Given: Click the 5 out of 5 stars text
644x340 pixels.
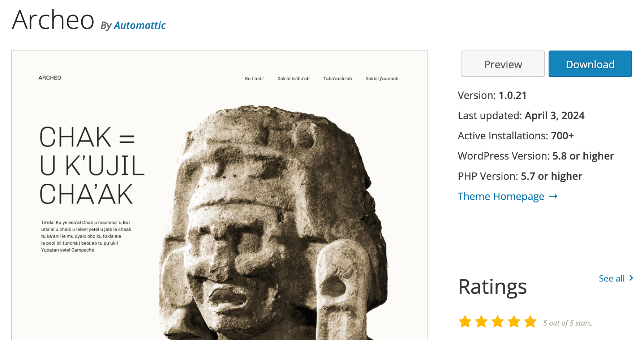Looking at the screenshot, I should click(x=568, y=323).
